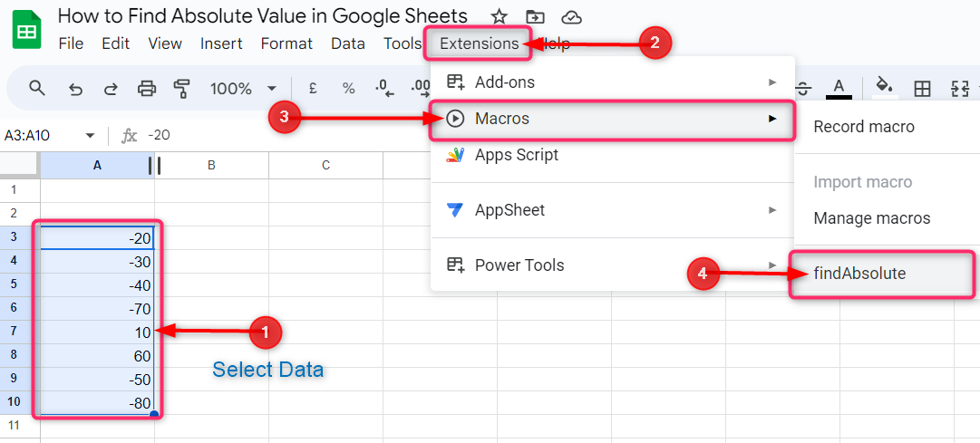Viewport: 980px width, 443px height.
Task: Undo the last action
Action: pos(76,88)
